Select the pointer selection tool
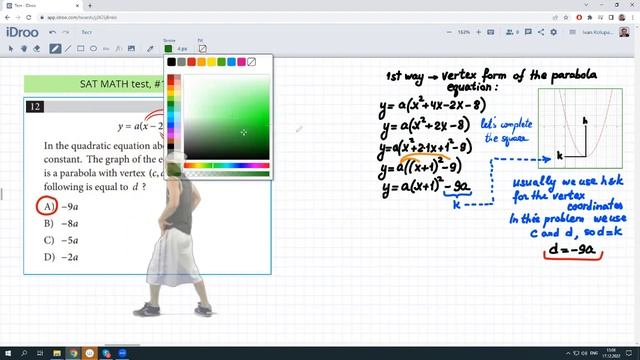Viewport: 640px width, 360px height. pyautogui.click(x=11, y=49)
